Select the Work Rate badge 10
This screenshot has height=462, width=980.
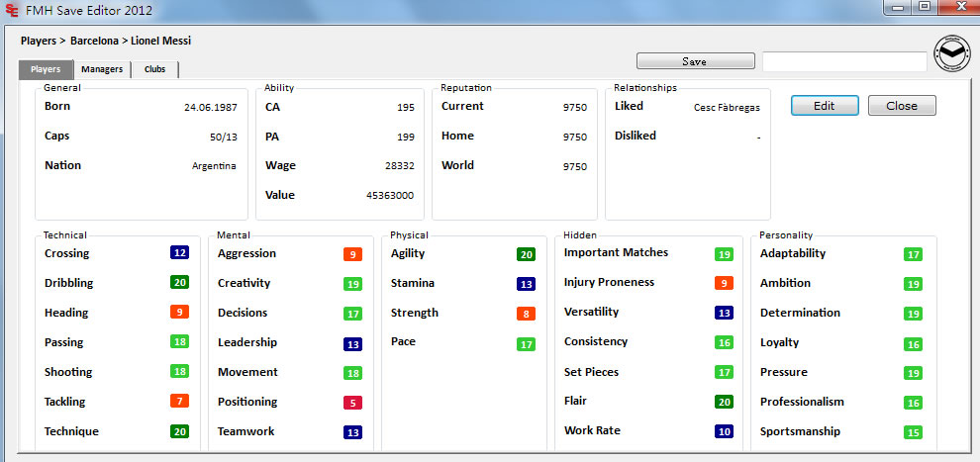(x=724, y=431)
